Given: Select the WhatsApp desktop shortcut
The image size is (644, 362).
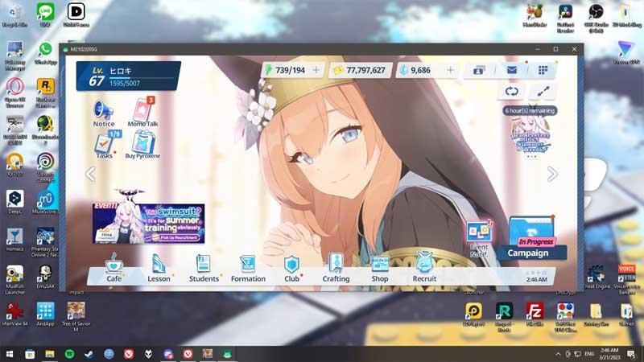Looking at the screenshot, I should (45, 53).
